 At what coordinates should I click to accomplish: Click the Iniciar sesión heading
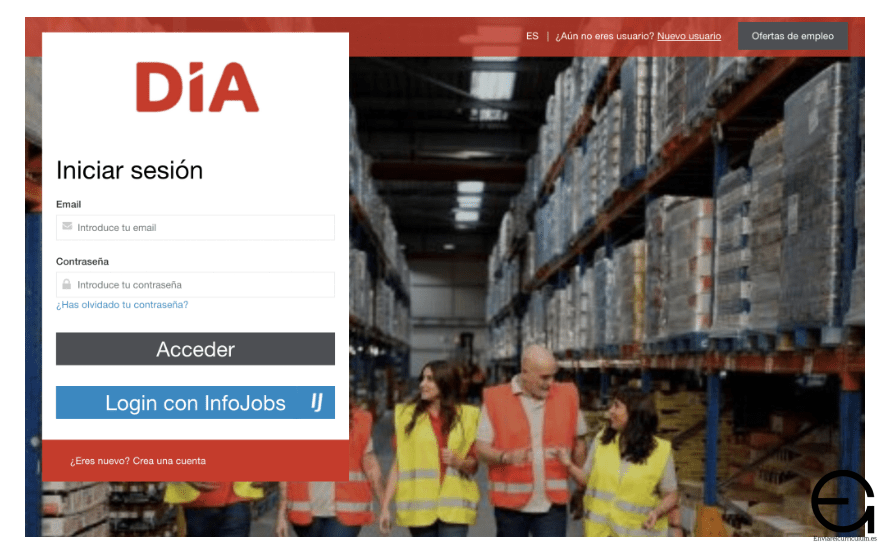click(130, 170)
